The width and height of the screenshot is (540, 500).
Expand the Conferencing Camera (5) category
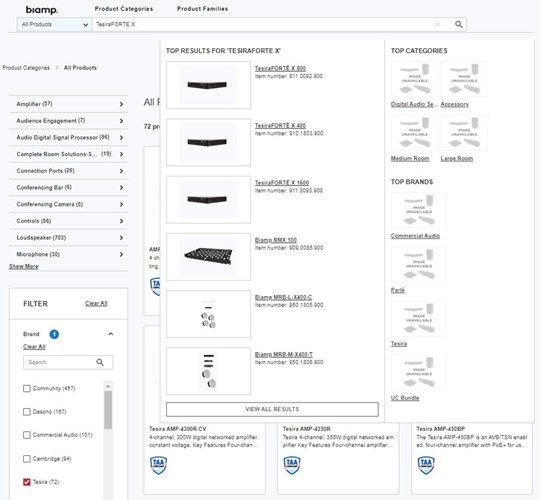tap(68, 204)
